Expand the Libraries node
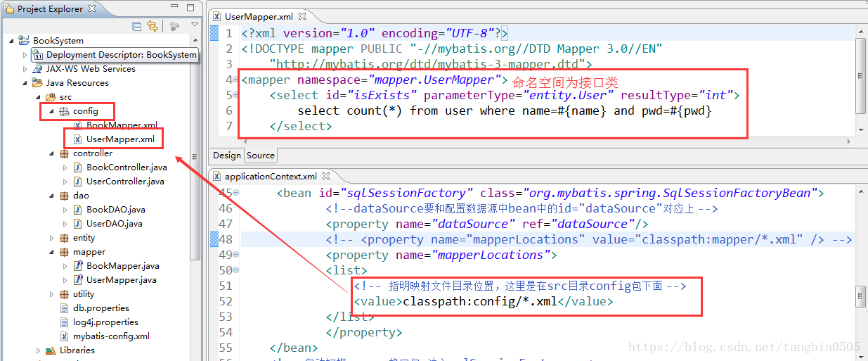Image resolution: width=868 pixels, height=361 pixels. [x=39, y=350]
